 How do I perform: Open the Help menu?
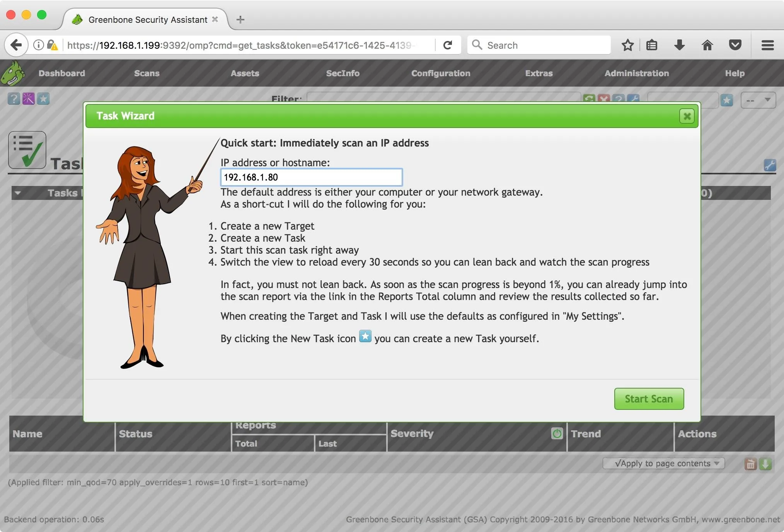[735, 73]
